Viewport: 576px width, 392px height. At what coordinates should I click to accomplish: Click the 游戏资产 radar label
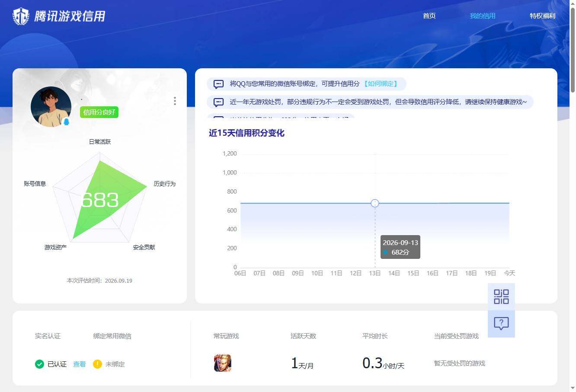[x=56, y=247]
